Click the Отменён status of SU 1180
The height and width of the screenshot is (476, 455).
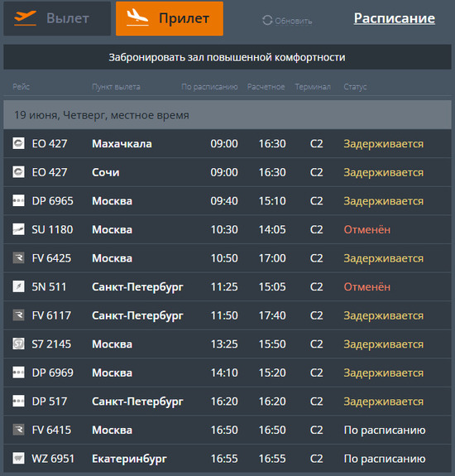[x=367, y=229]
